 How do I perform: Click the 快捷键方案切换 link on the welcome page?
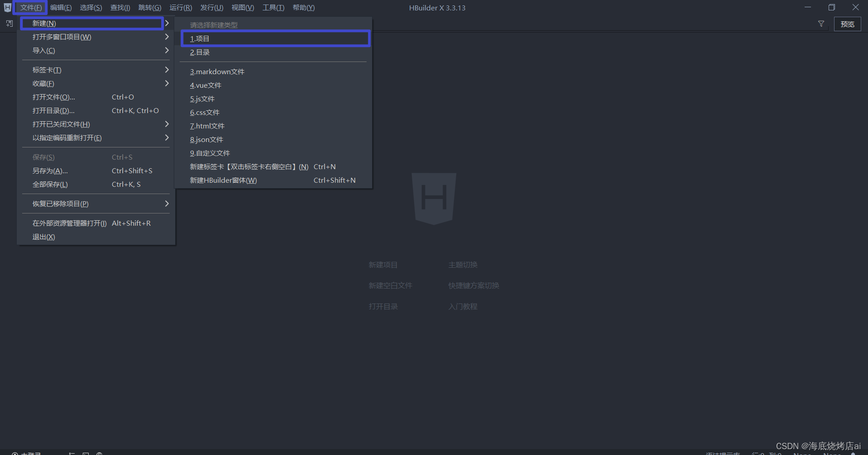[473, 285]
